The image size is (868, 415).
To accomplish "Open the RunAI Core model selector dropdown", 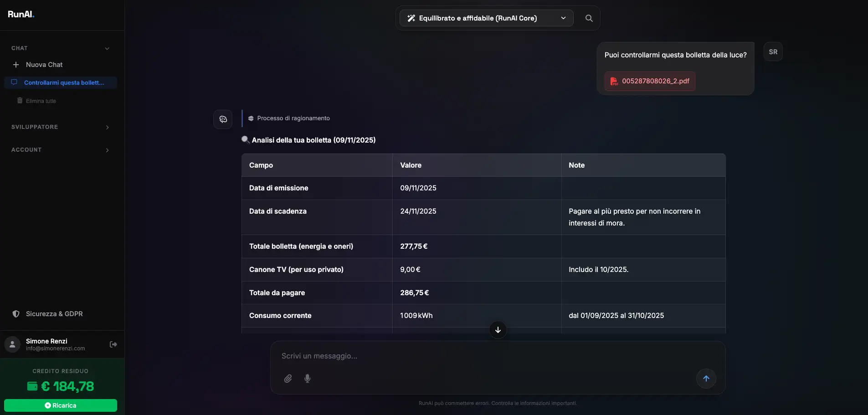I will click(486, 18).
